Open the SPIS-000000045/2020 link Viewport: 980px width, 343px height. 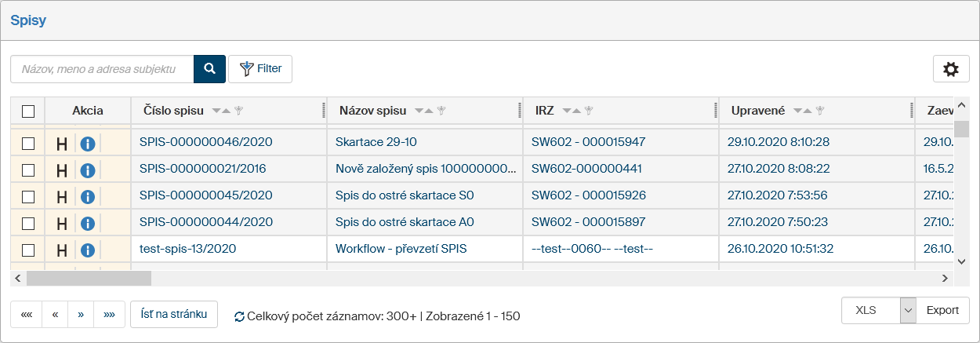click(205, 195)
